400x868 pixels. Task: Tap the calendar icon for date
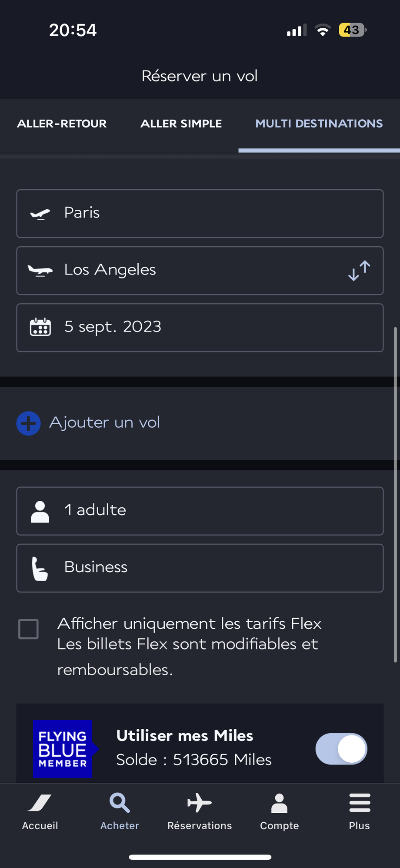click(40, 327)
